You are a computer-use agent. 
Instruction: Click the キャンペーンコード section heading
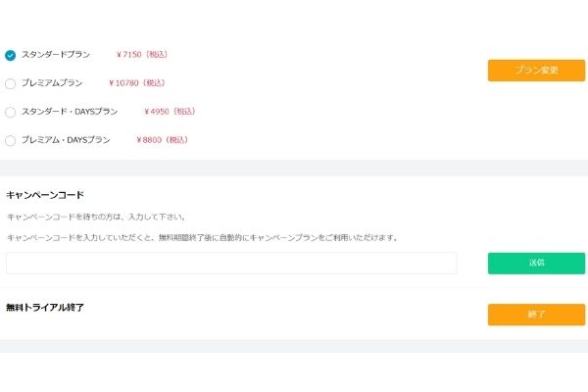pyautogui.click(x=45, y=195)
